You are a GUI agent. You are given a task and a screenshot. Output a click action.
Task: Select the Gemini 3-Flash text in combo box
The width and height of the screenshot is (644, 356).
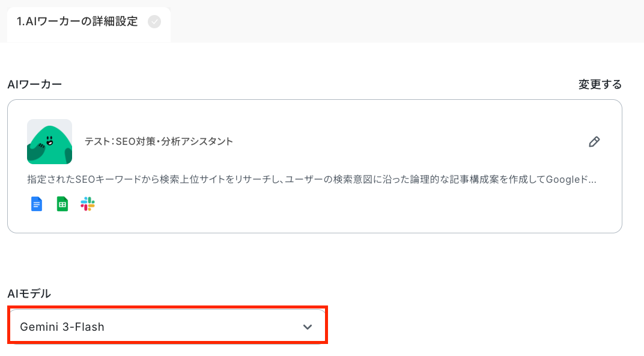[62, 327]
